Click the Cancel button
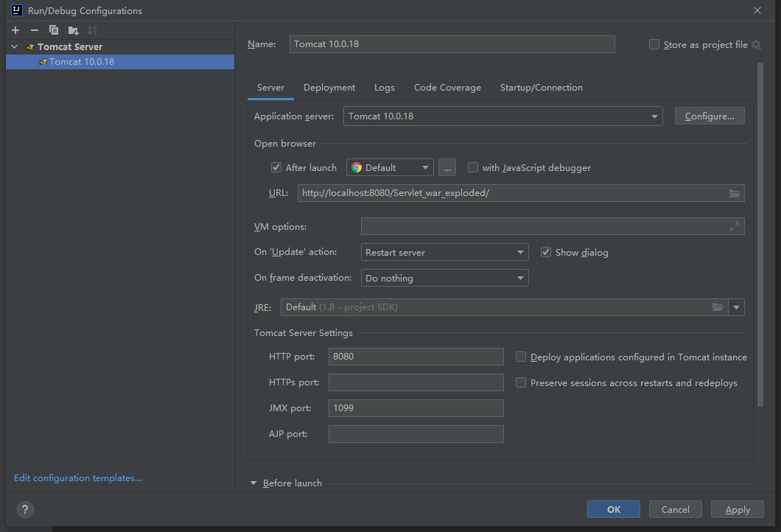The image size is (781, 532). (676, 509)
